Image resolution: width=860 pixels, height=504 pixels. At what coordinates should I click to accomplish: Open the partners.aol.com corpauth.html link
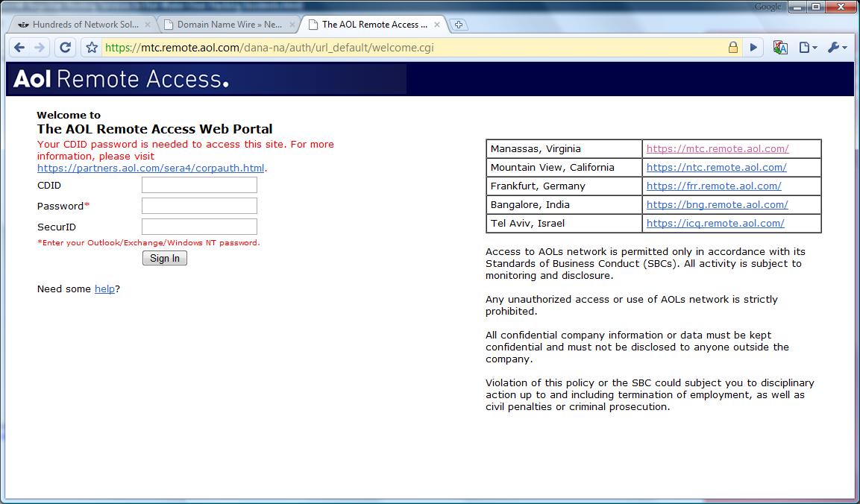coord(151,168)
